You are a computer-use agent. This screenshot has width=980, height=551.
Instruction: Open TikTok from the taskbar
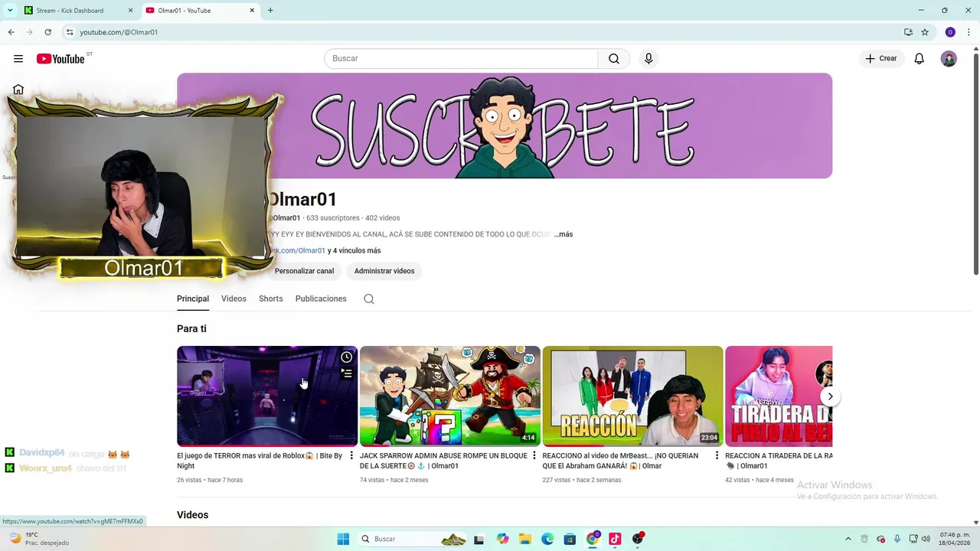coord(615,539)
